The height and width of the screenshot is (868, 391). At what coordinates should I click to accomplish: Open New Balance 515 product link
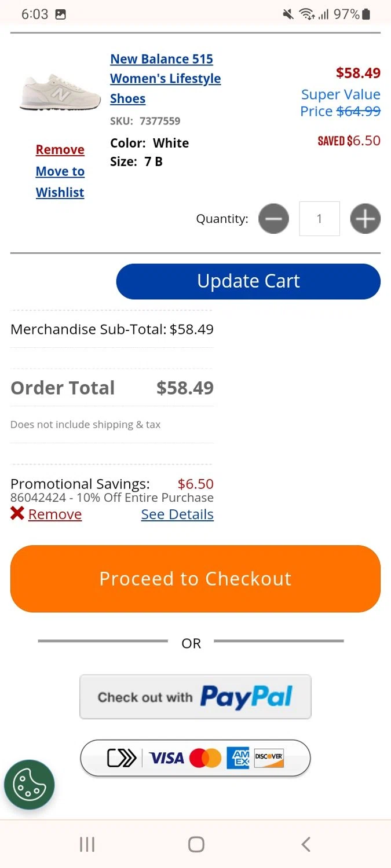point(165,79)
